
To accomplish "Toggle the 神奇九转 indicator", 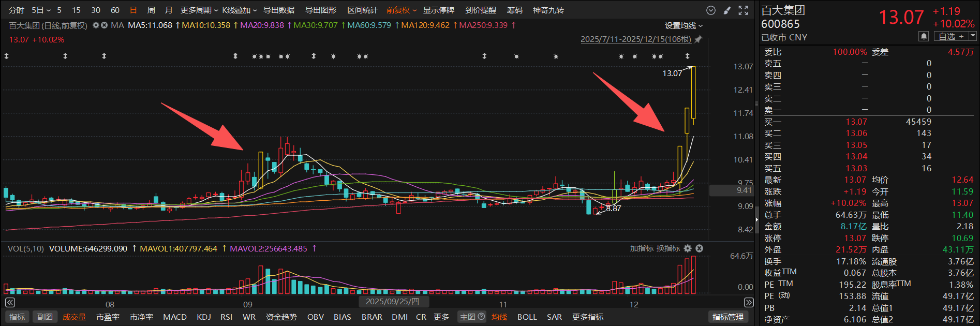I will pos(548,10).
